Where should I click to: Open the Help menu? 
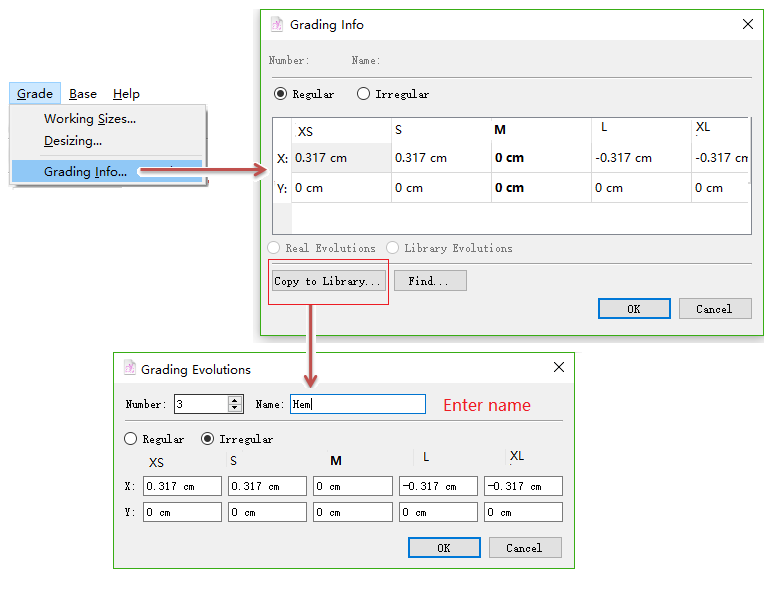click(126, 94)
